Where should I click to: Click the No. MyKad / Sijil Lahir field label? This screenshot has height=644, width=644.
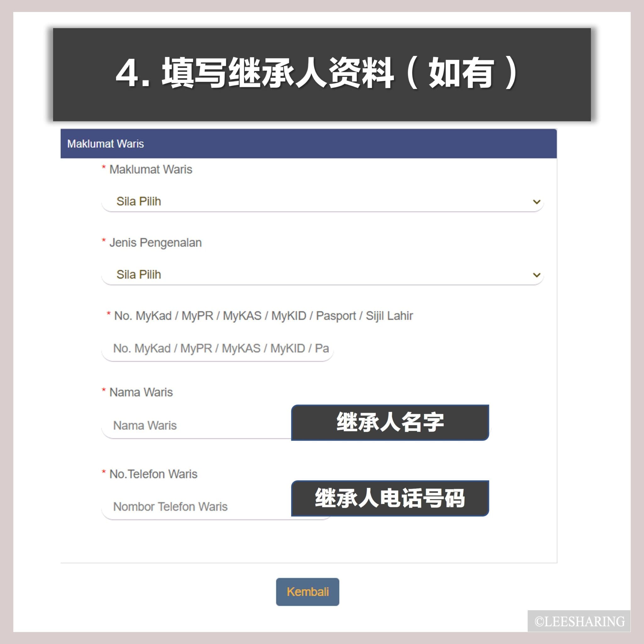tap(263, 316)
